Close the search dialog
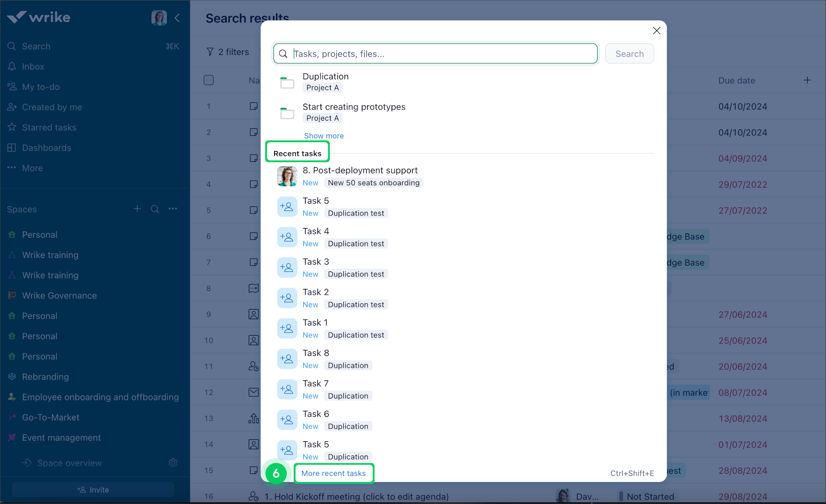This screenshot has height=504, width=826. (x=656, y=31)
